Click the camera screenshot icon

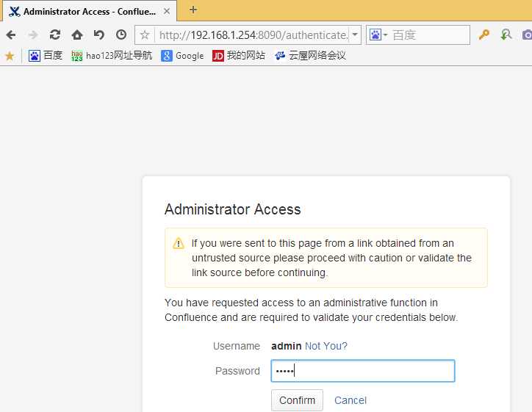click(527, 35)
